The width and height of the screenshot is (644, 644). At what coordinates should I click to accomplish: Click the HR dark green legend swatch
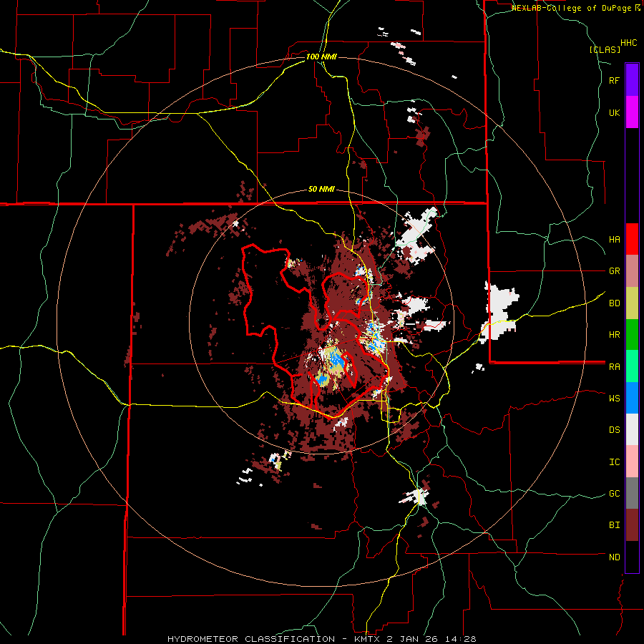point(632,335)
